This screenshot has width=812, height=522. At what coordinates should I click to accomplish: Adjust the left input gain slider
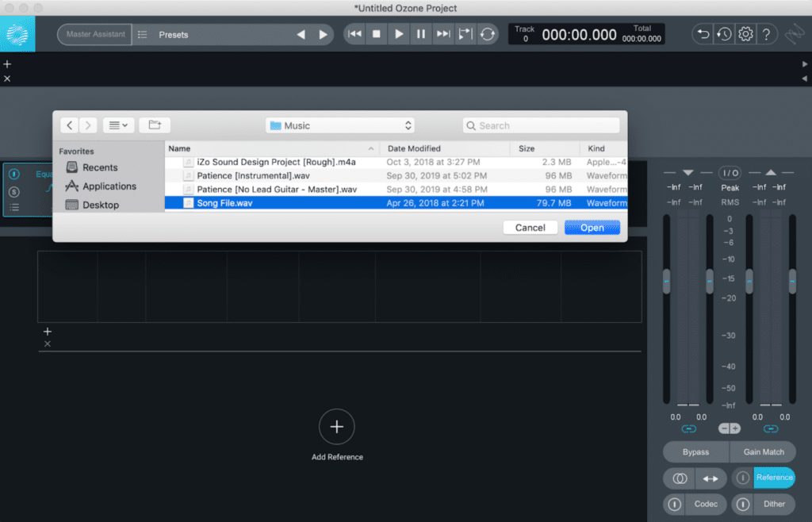666,281
